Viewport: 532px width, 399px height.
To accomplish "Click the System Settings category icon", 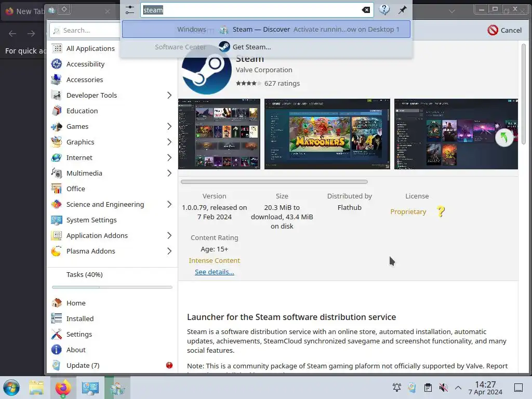I will coord(56,220).
